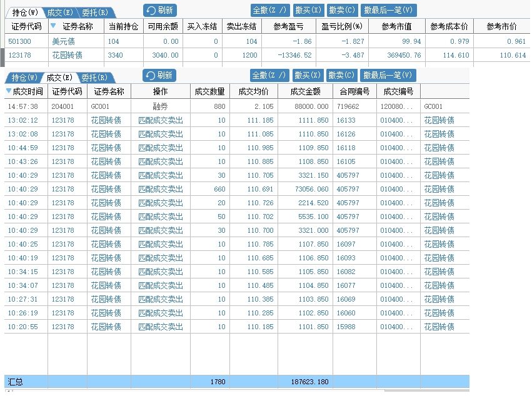Select the GC001 trade at 14:57:38
The height and width of the screenshot is (403, 532).
click(x=100, y=106)
